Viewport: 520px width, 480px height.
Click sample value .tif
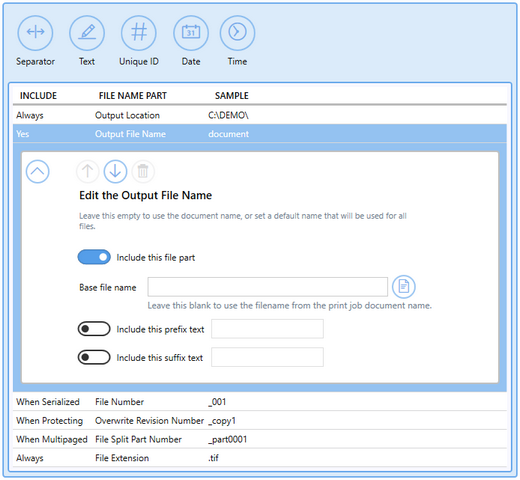click(x=213, y=458)
